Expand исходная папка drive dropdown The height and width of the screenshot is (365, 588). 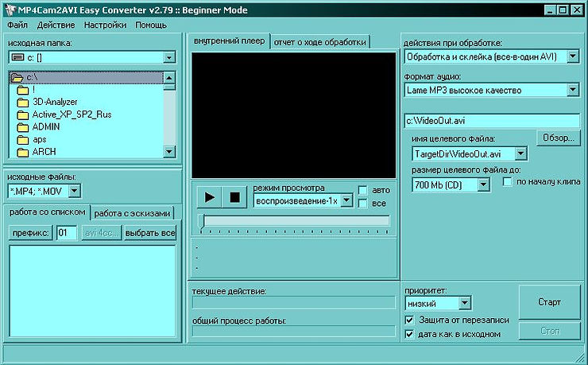click(x=169, y=57)
